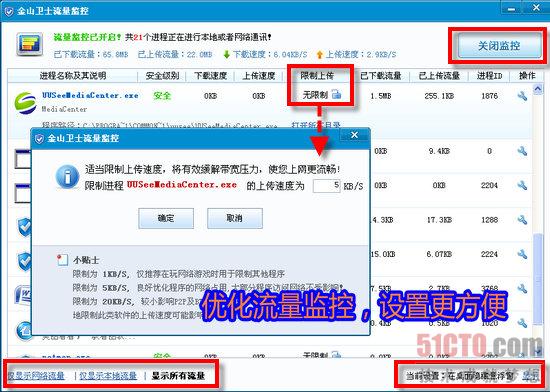Viewport: 550px width, 392px height.
Task: Sort by 下载速度 column header
Action: [210, 76]
